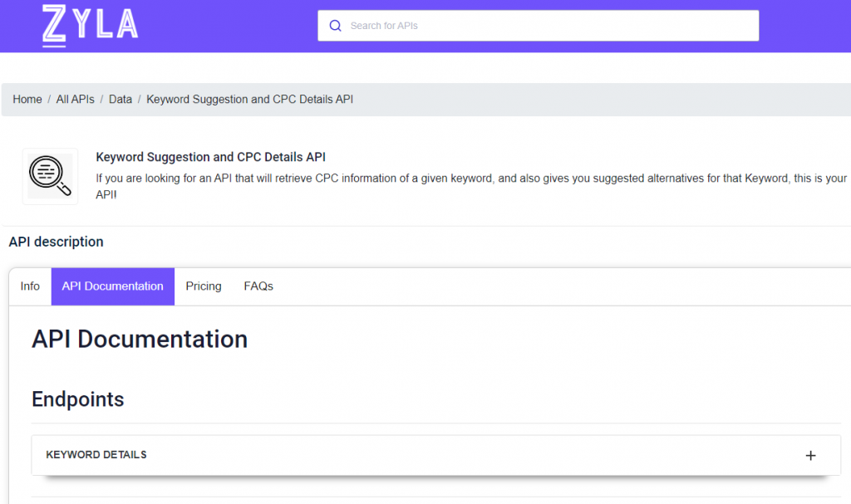The height and width of the screenshot is (504, 851).
Task: Open All APIs breadcrumb link
Action: point(75,100)
